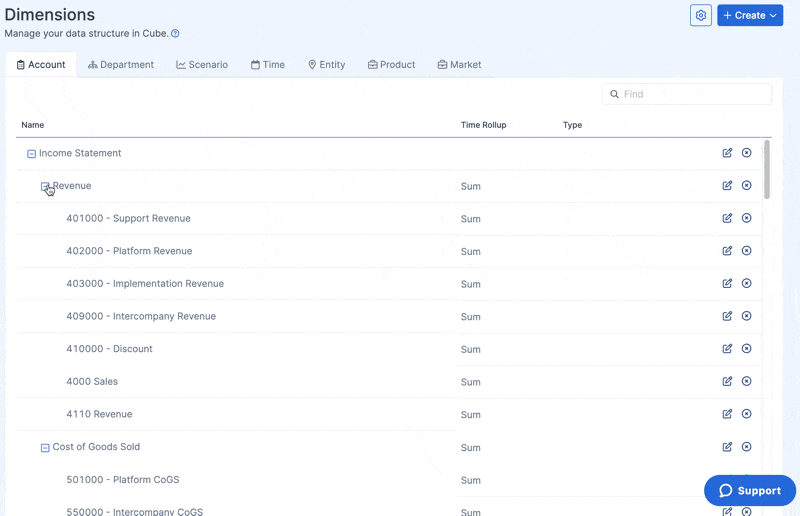800x516 pixels.
Task: Open the settings gear icon
Action: 701,15
